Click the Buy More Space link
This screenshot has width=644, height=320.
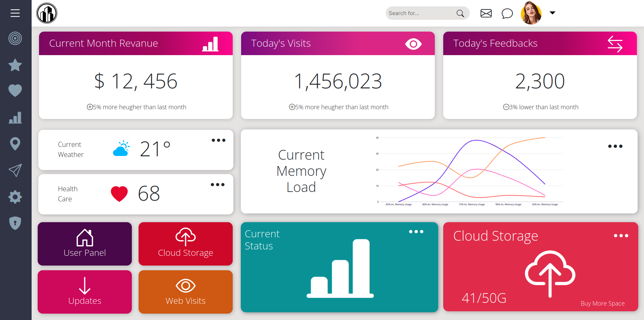click(x=602, y=303)
